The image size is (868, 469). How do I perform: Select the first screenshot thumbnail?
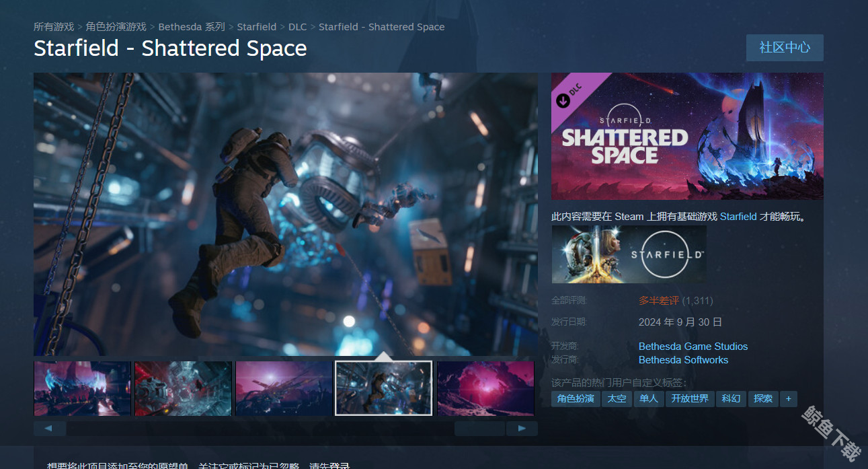tap(82, 388)
